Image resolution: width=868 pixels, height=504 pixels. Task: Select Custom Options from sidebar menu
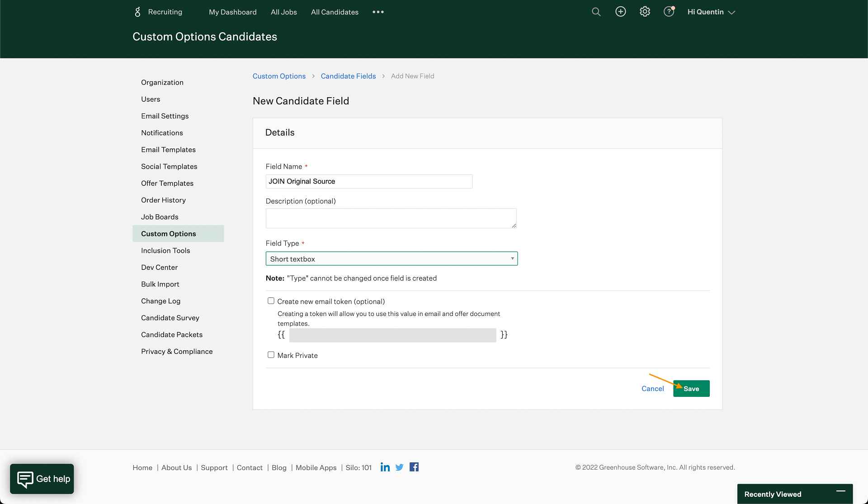click(x=169, y=233)
